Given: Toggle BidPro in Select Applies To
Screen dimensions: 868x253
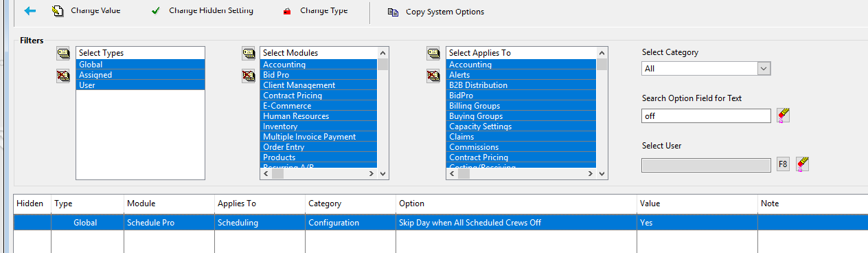Looking at the screenshot, I should point(521,96).
